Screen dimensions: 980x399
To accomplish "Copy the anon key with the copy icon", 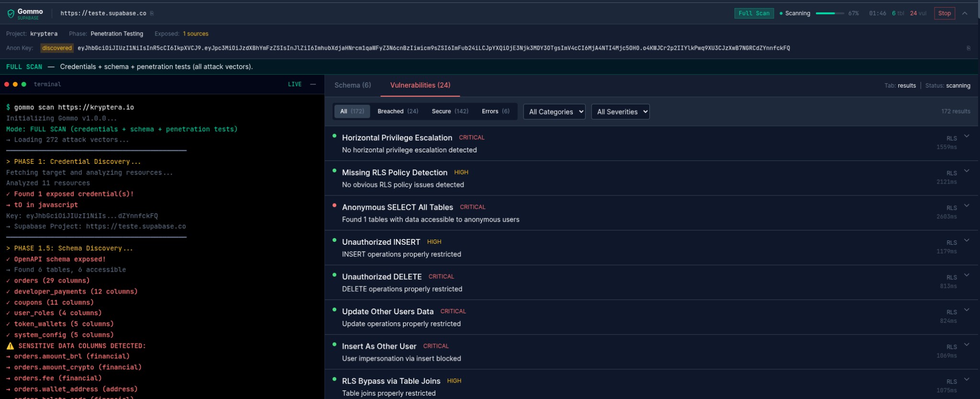I will [969, 48].
